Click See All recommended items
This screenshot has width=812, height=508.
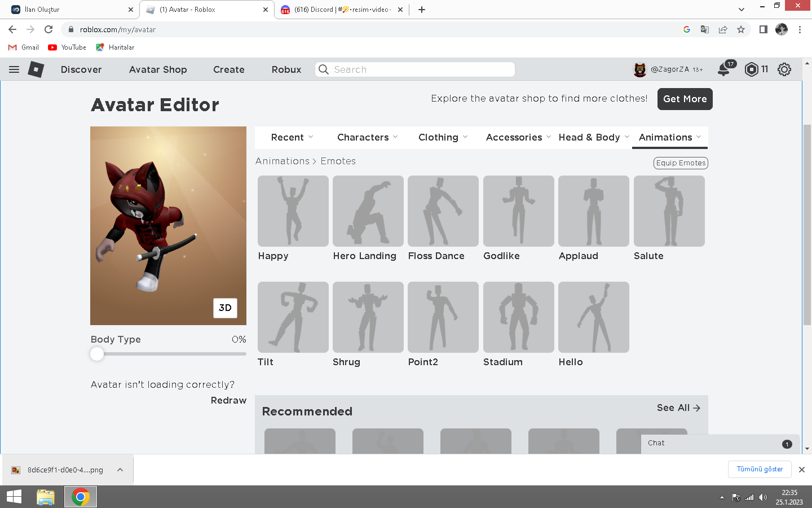678,408
